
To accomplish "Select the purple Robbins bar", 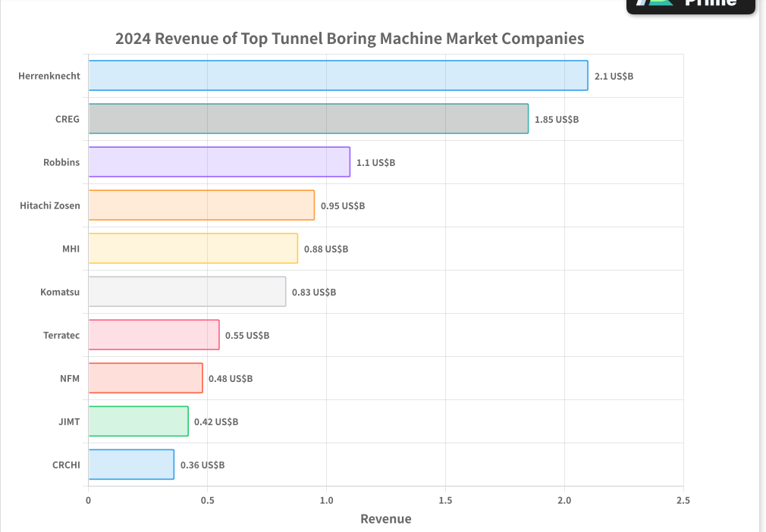I will tap(220, 162).
